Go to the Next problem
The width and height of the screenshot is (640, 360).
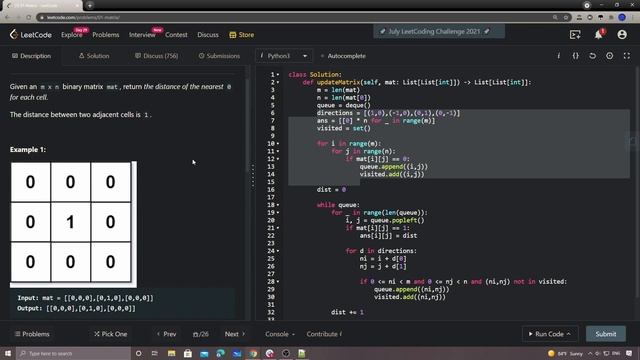pos(235,334)
